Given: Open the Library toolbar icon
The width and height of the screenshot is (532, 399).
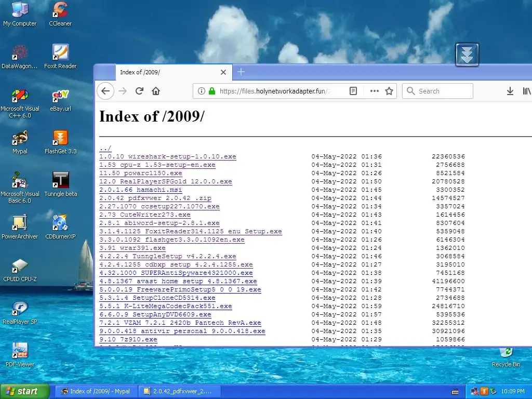Looking at the screenshot, I should (527, 91).
